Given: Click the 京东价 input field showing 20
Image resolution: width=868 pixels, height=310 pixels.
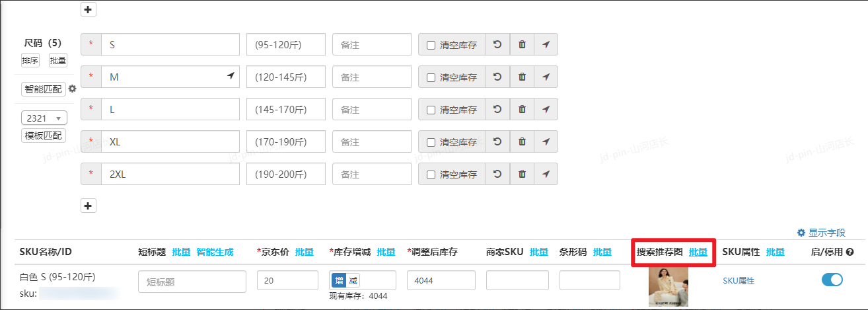Looking at the screenshot, I should pyautogui.click(x=287, y=280).
